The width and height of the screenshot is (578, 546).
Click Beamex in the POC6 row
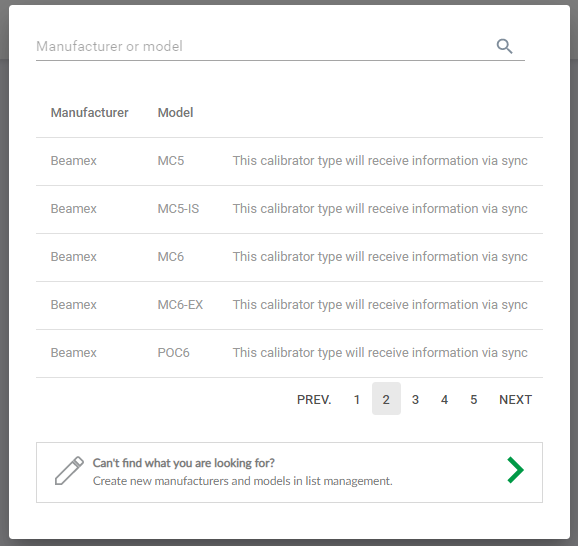coord(74,352)
